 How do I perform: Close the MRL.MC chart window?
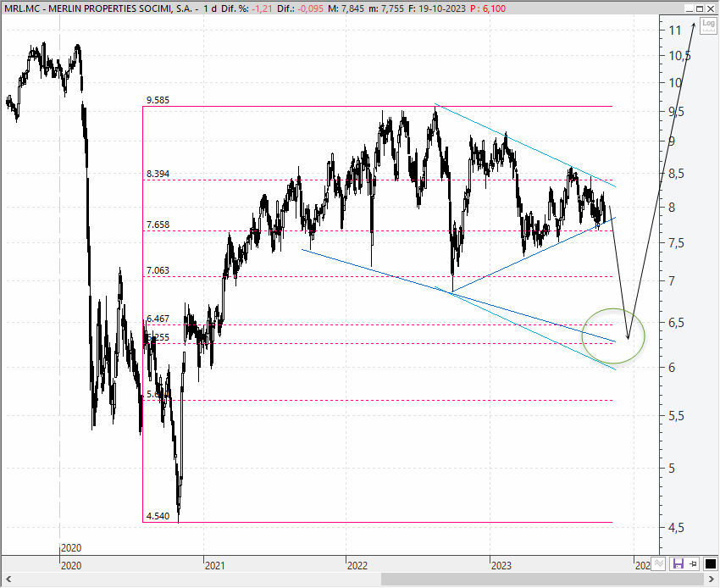pyautogui.click(x=711, y=8)
